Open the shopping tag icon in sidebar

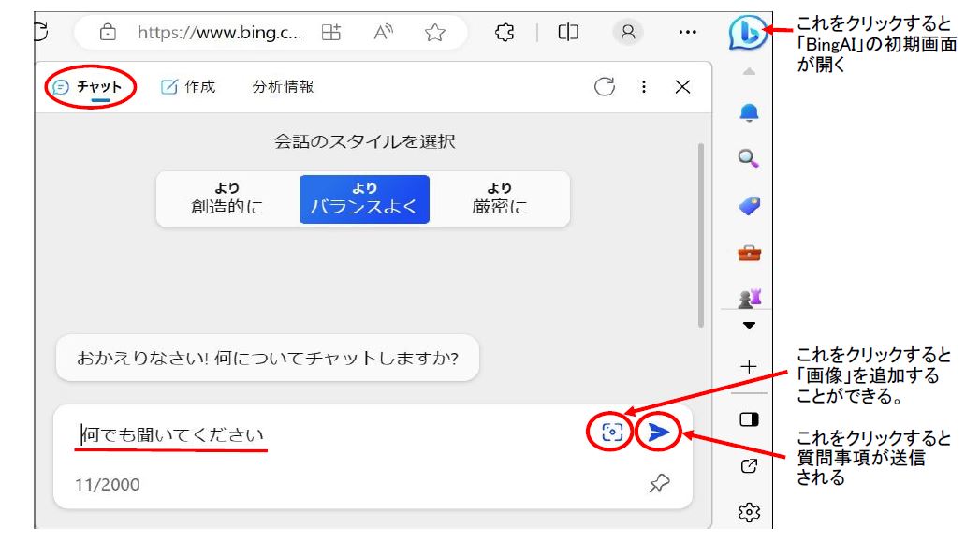tap(748, 206)
